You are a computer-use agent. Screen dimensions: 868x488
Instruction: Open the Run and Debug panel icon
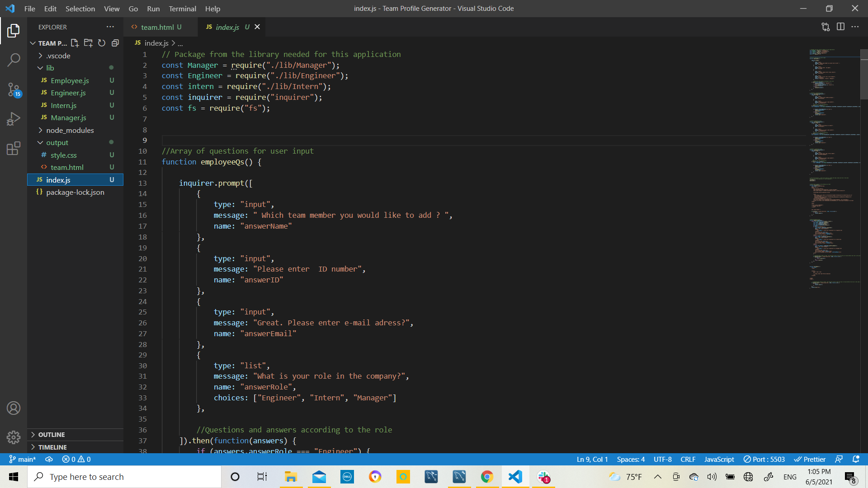[14, 119]
